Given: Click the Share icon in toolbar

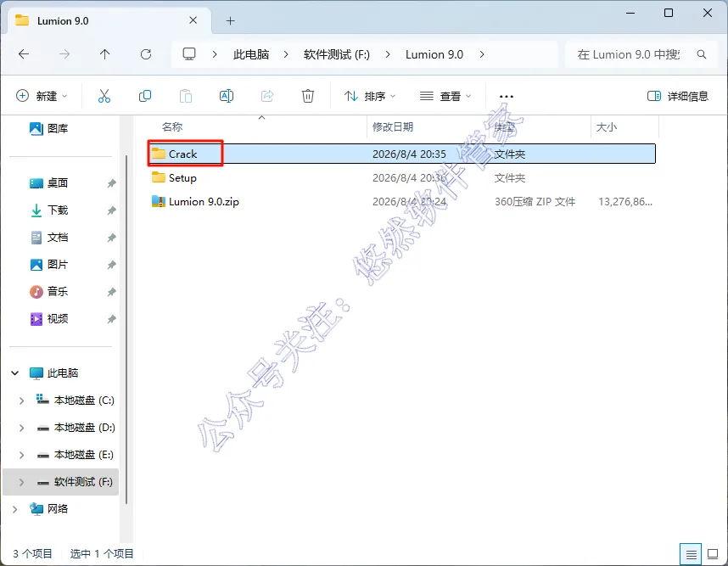Looking at the screenshot, I should pos(267,96).
